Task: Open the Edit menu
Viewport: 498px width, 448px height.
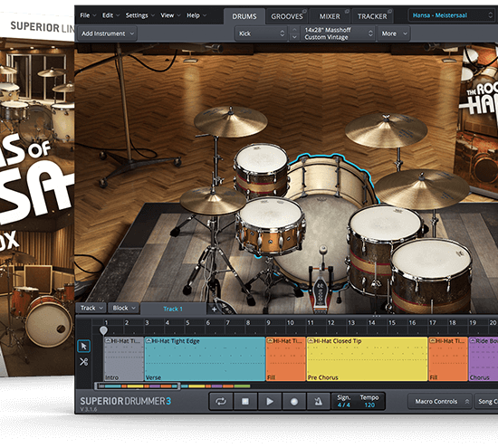Action: (x=110, y=15)
